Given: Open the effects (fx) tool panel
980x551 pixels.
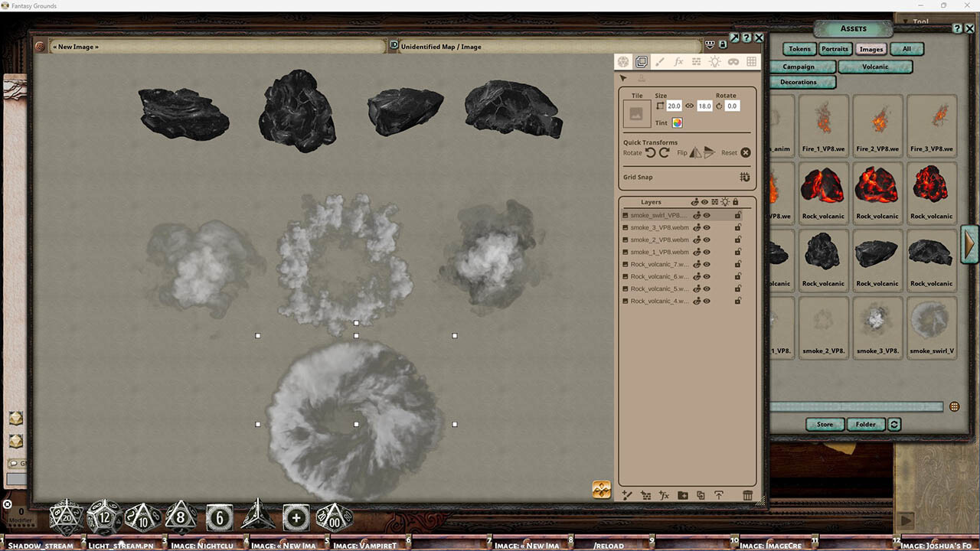Looking at the screenshot, I should (679, 61).
